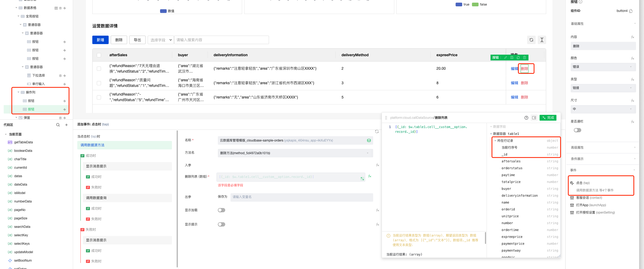Open the 选择字段 dropdown

click(x=161, y=40)
